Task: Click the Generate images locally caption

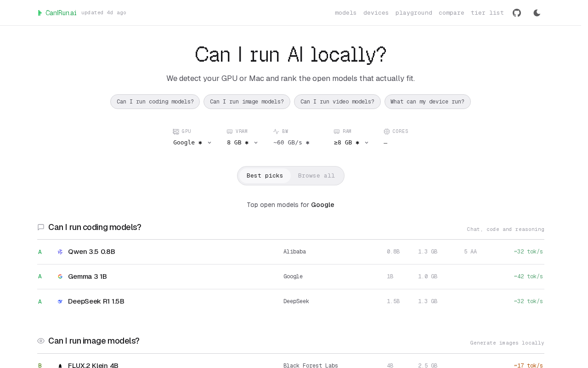Action: point(507,343)
